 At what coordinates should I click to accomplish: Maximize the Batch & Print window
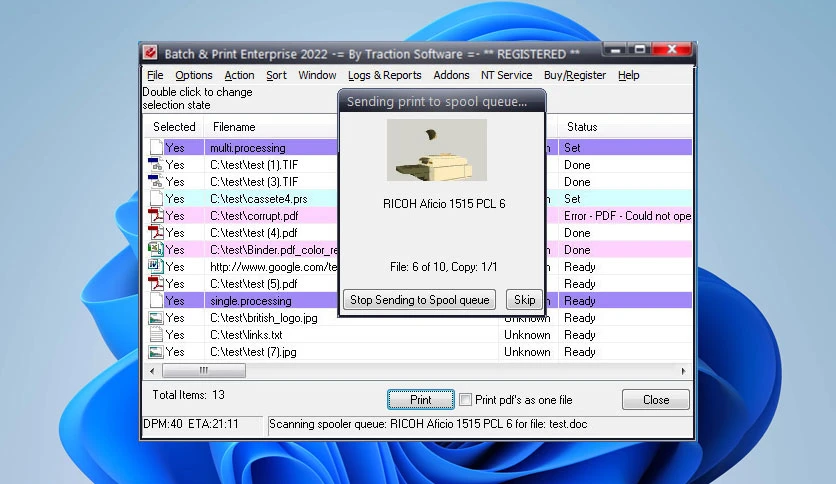coord(639,50)
